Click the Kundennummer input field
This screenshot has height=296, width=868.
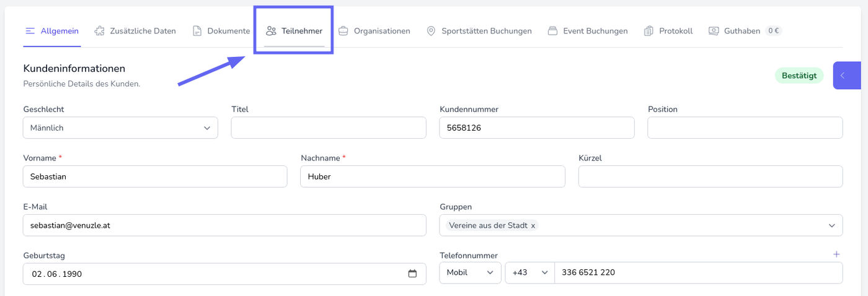coord(536,128)
